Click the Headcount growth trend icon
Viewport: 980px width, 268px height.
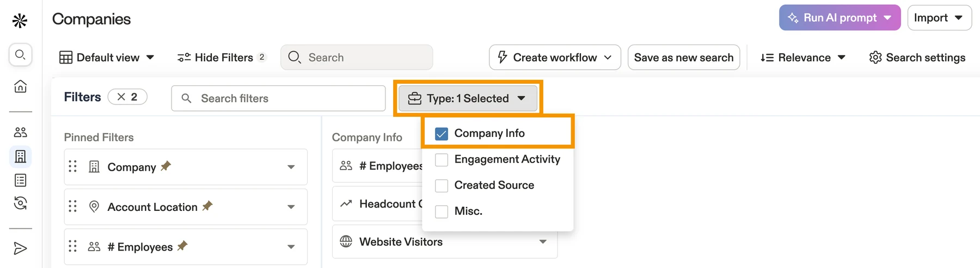[346, 203]
